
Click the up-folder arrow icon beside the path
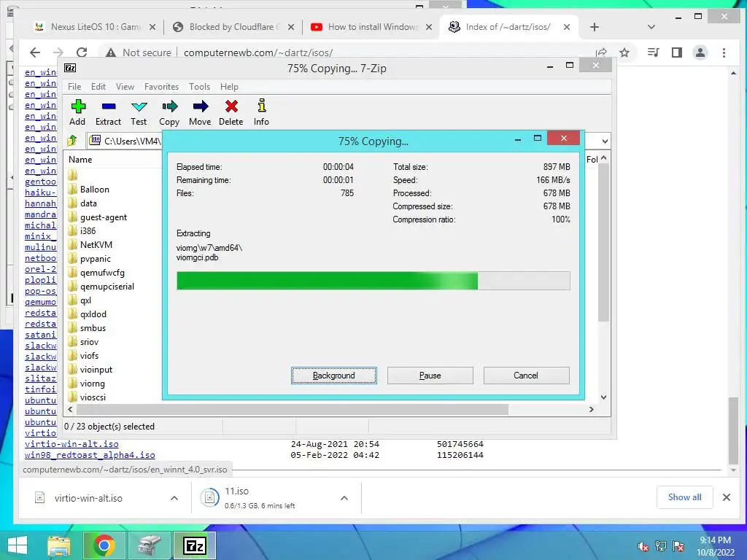(x=72, y=141)
